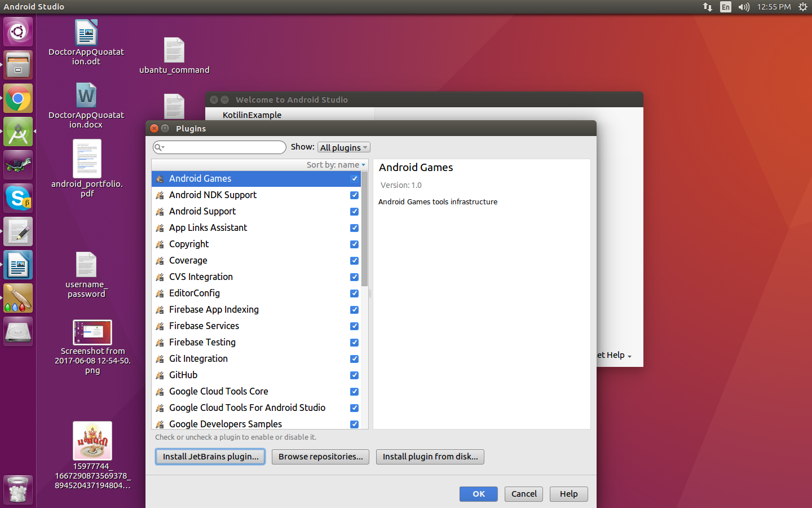Screen dimensions: 812x508
Task: Select Google Cloud Tools Core plugin row
Action: pyautogui.click(x=257, y=391)
